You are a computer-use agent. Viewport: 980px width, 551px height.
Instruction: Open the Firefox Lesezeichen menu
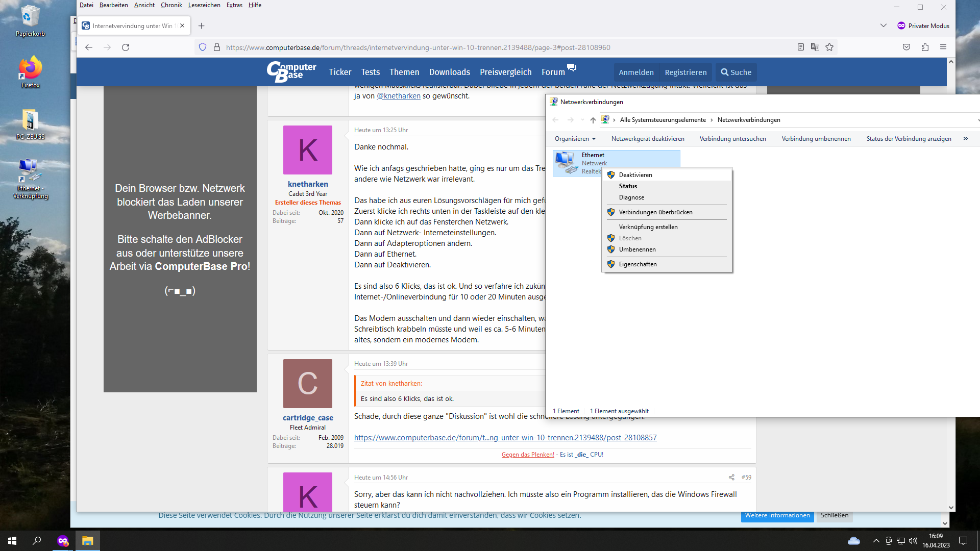[x=204, y=5]
